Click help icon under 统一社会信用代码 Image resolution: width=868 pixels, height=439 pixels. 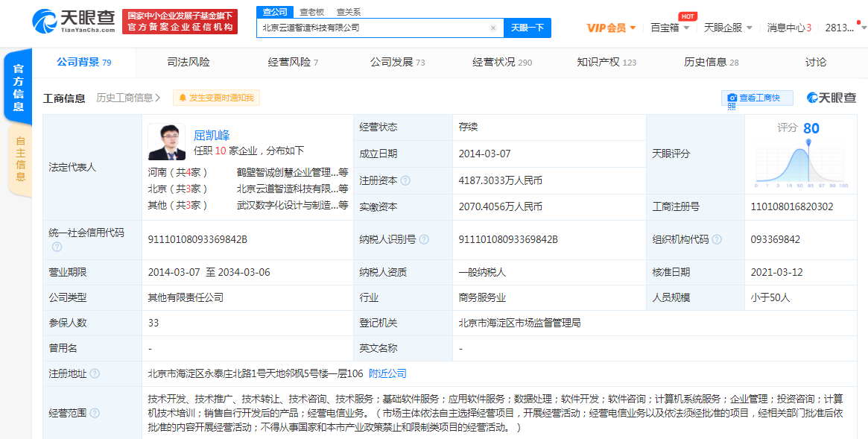coord(57,247)
